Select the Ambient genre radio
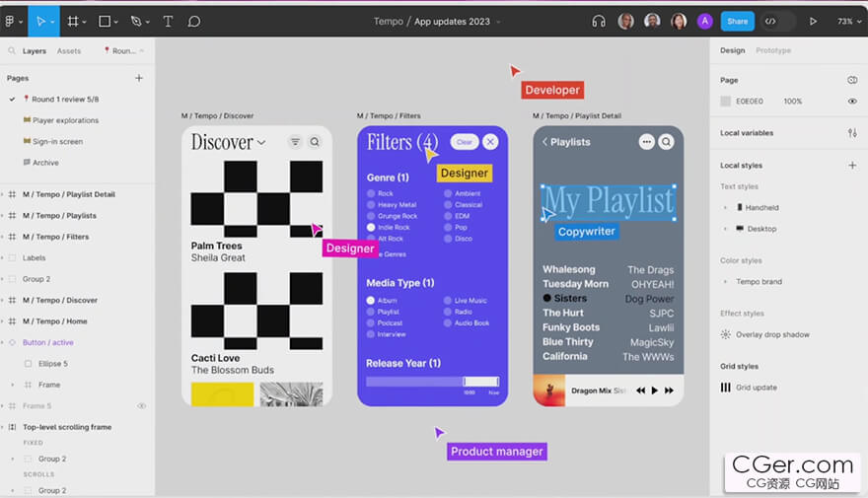Screen dimensions: 868x498 448,193
